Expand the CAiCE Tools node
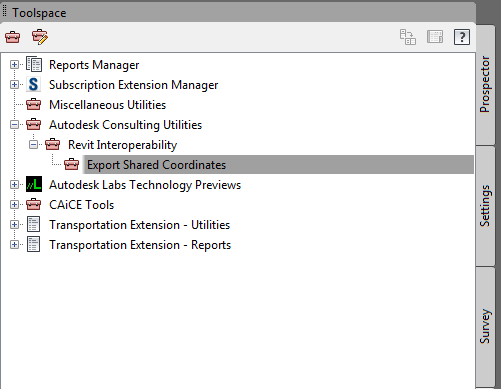Screen dimensions: 501x389 [14, 205]
